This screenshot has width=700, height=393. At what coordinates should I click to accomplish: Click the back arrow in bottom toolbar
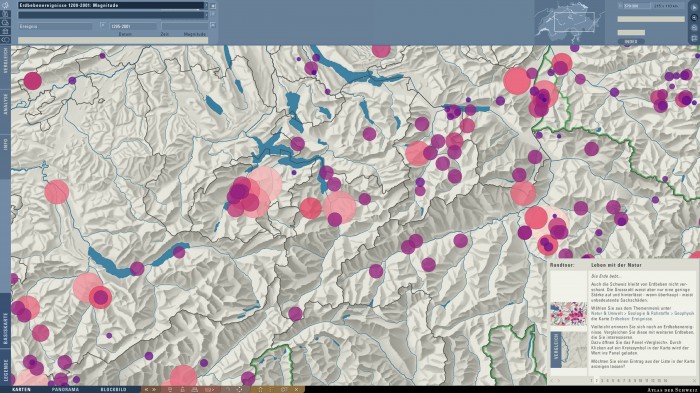tap(146, 389)
